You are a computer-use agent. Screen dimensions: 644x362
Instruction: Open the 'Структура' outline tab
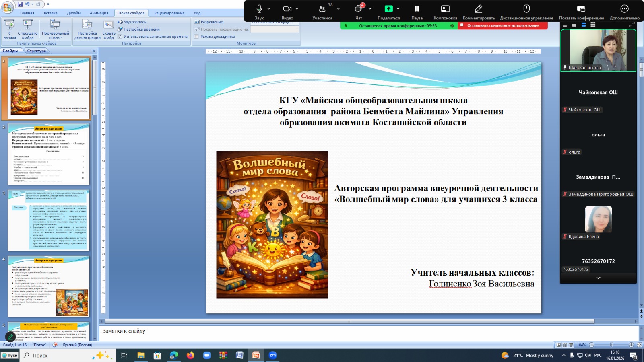pos(37,51)
